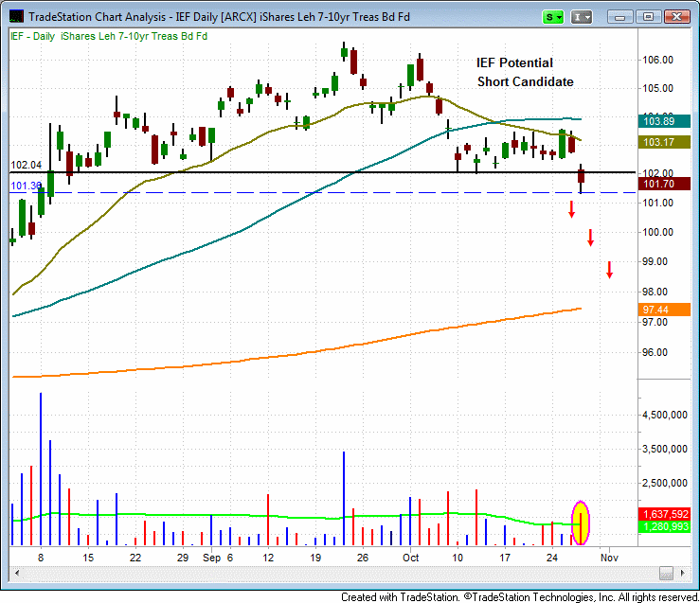The image size is (700, 603).
Task: Click the red 1,637,592 volume tag
Action: coord(664,514)
